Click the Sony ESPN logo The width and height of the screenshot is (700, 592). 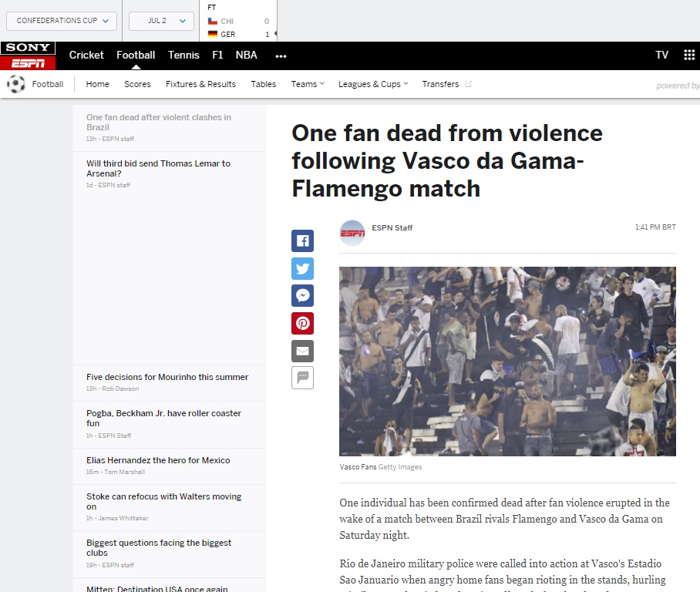click(28, 55)
